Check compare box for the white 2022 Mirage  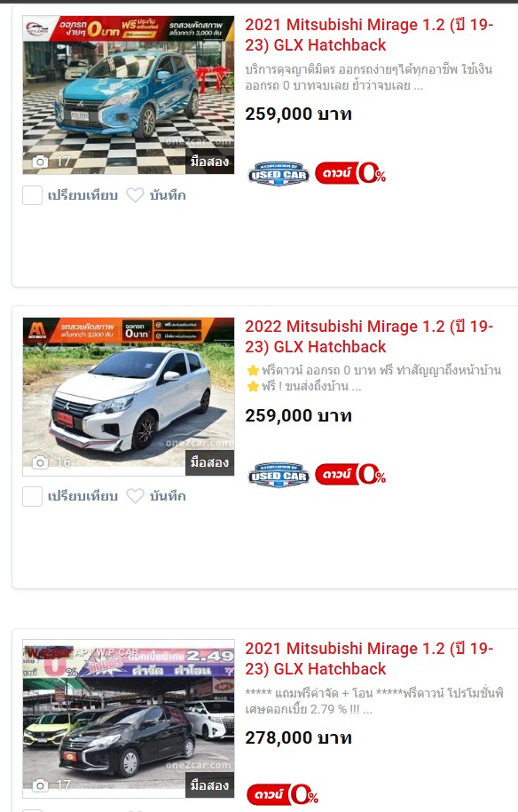click(x=32, y=496)
